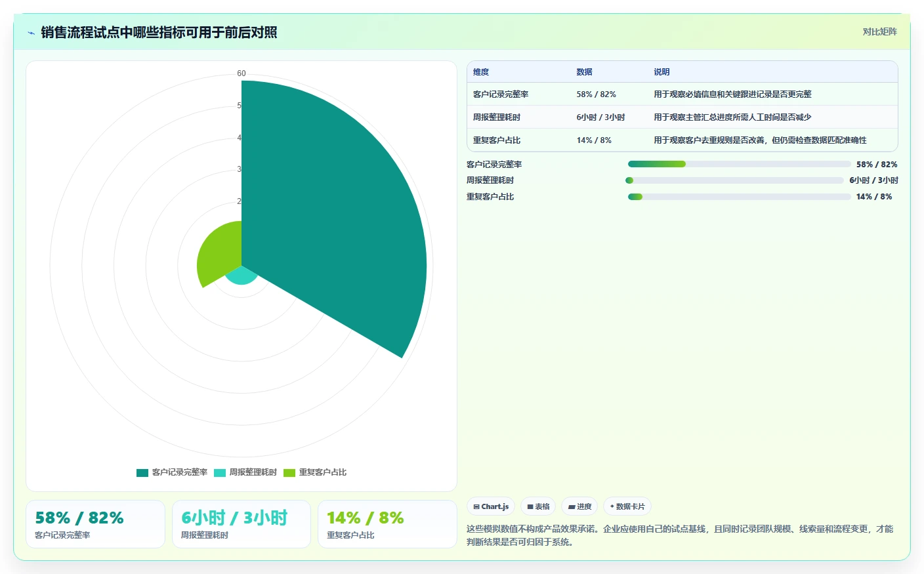Click the 维度 column header
Image resolution: width=924 pixels, height=574 pixels.
481,72
